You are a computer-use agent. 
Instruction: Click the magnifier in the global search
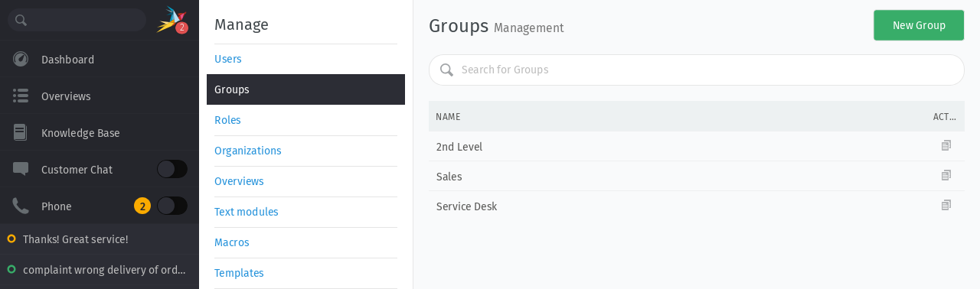click(x=21, y=21)
